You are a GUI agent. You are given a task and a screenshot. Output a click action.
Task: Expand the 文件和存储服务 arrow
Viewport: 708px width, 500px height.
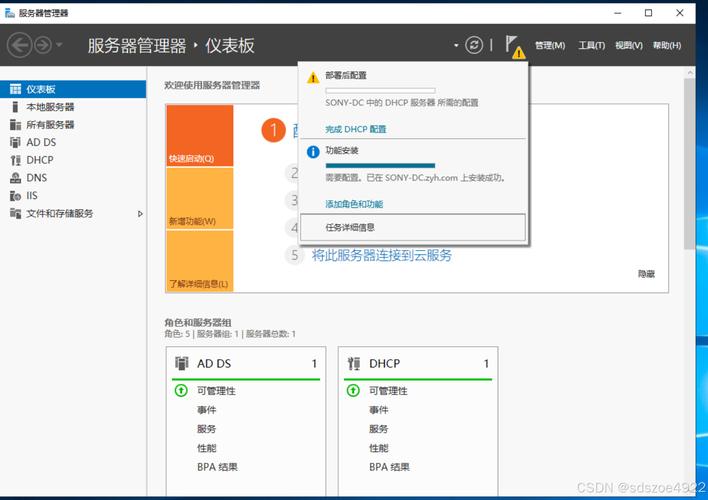pyautogui.click(x=140, y=214)
